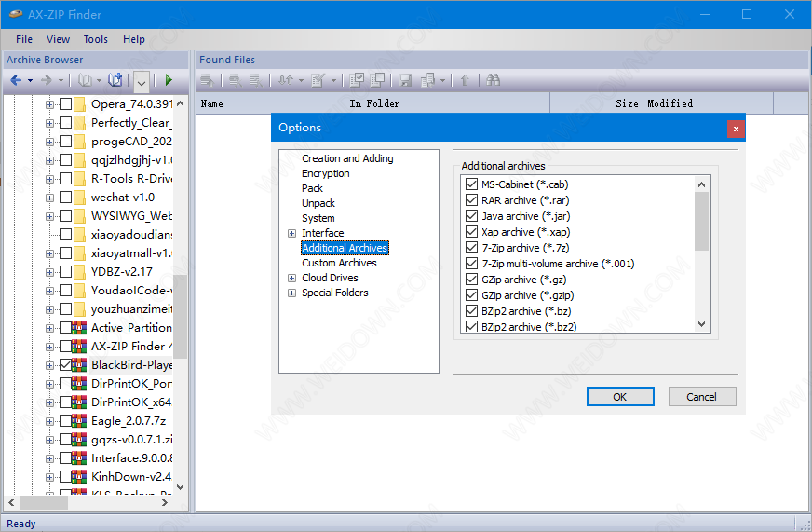Image resolution: width=812 pixels, height=532 pixels.
Task: Click the binoculars find icon
Action: pyautogui.click(x=493, y=80)
